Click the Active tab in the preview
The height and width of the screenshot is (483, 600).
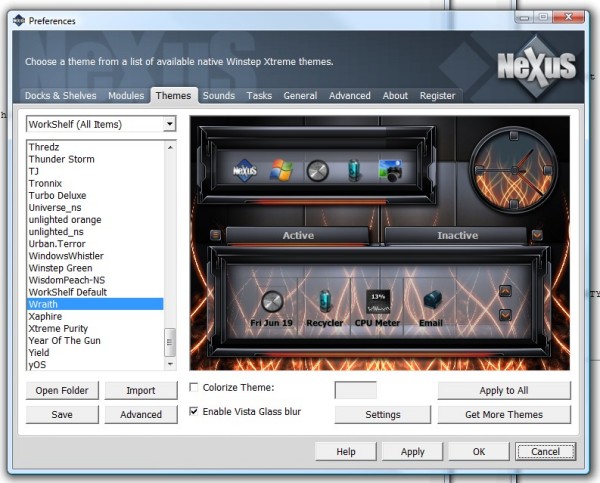298,235
